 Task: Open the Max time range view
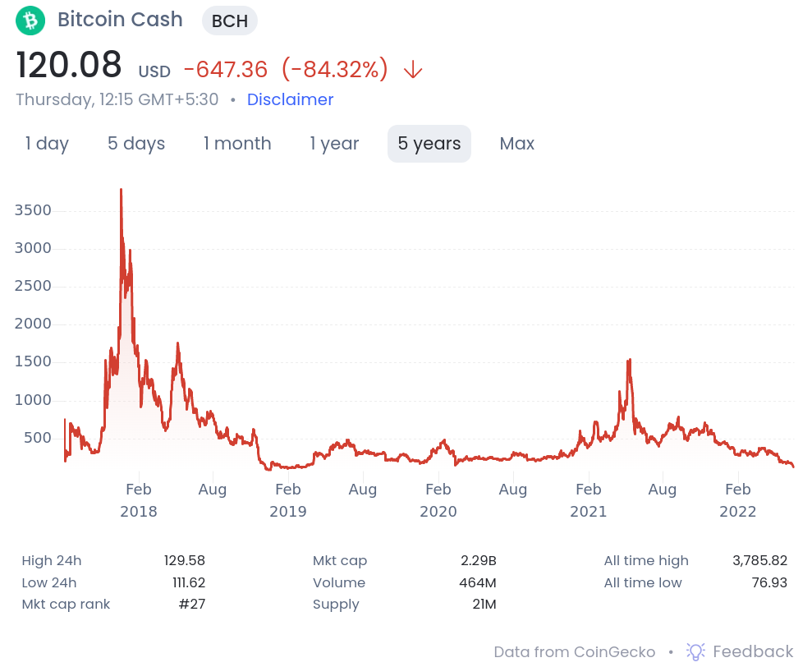(x=516, y=143)
